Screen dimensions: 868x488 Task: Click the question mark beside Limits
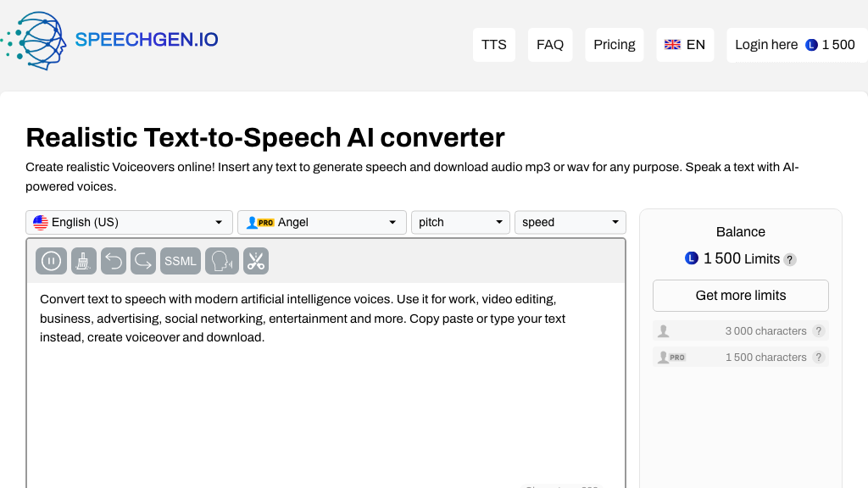(x=790, y=259)
